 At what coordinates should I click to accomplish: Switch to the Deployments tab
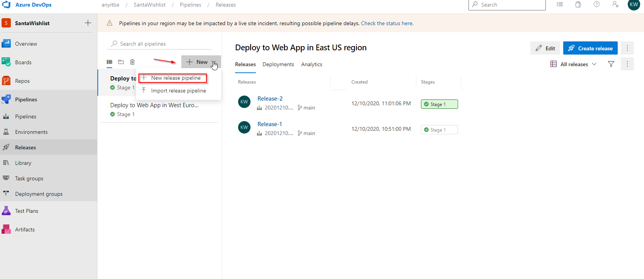[278, 65]
